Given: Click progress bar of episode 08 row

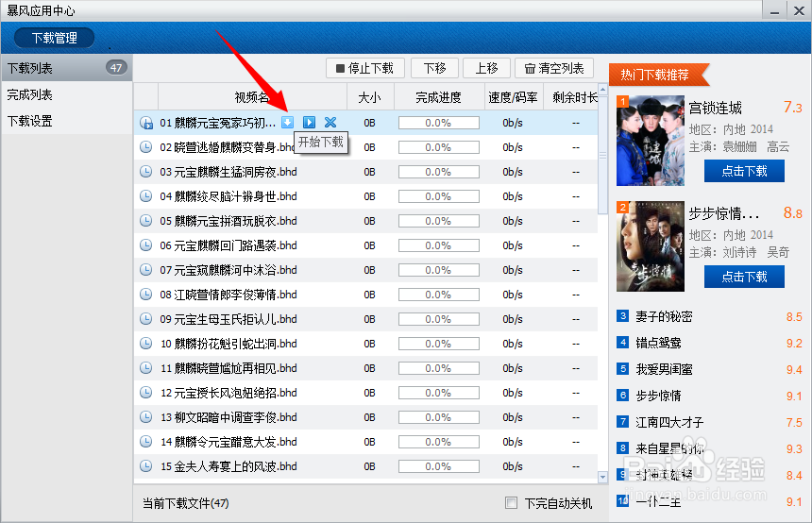Looking at the screenshot, I should (x=439, y=295).
